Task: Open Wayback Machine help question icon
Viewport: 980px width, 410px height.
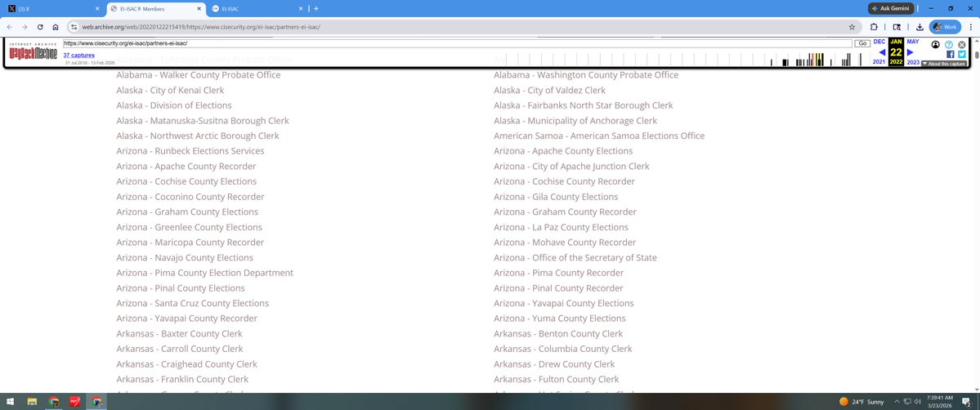Action: click(949, 44)
